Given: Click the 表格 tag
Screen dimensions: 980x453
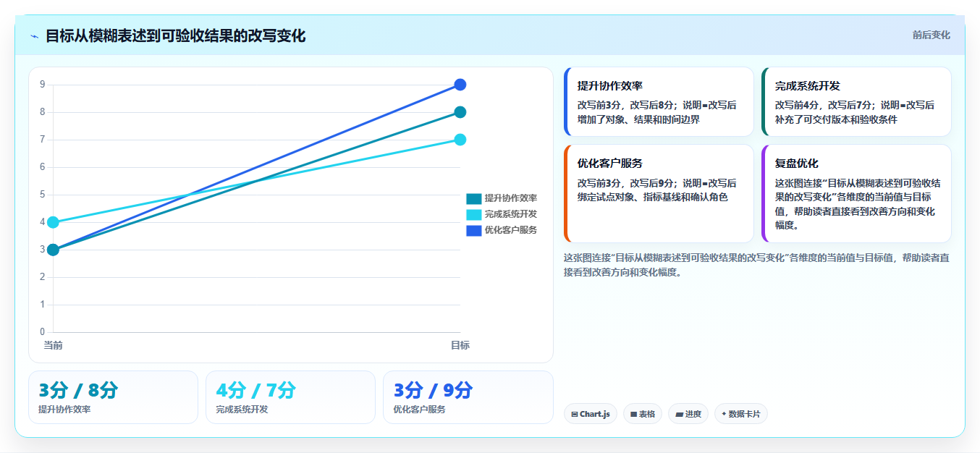Looking at the screenshot, I should 642,414.
